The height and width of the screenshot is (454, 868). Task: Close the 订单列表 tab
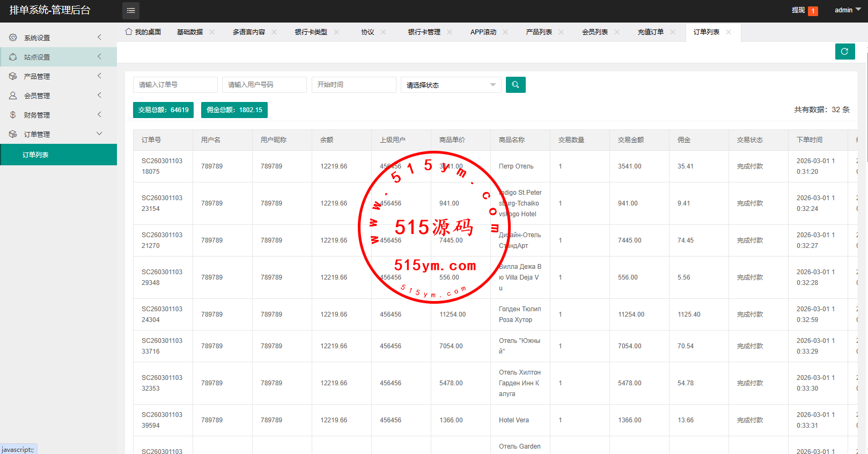click(x=729, y=32)
